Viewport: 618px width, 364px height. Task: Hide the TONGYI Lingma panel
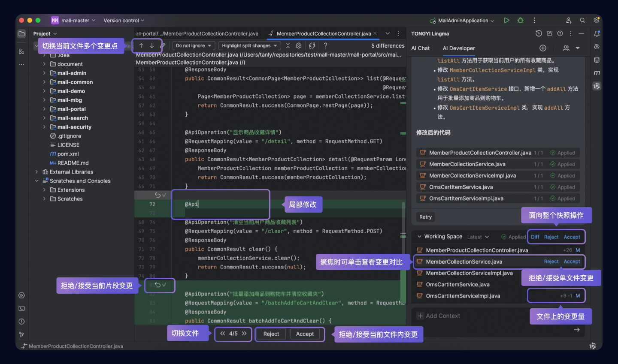pyautogui.click(x=581, y=33)
